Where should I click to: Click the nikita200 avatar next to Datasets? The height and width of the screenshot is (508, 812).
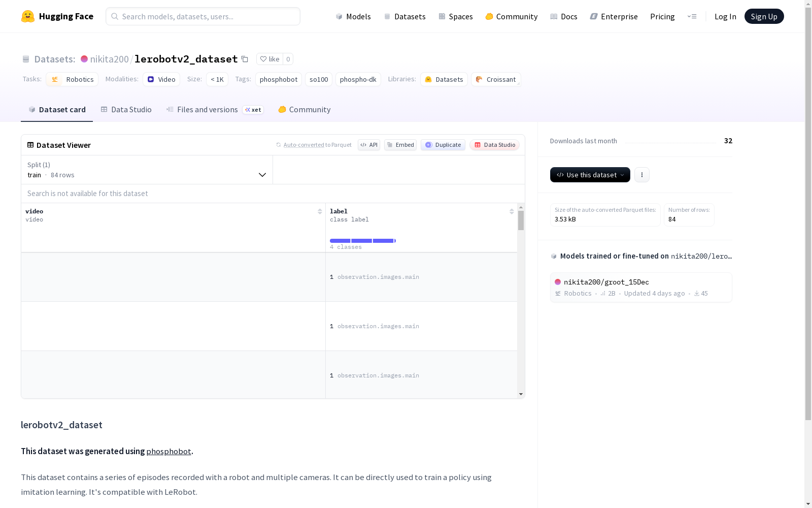[x=84, y=59]
